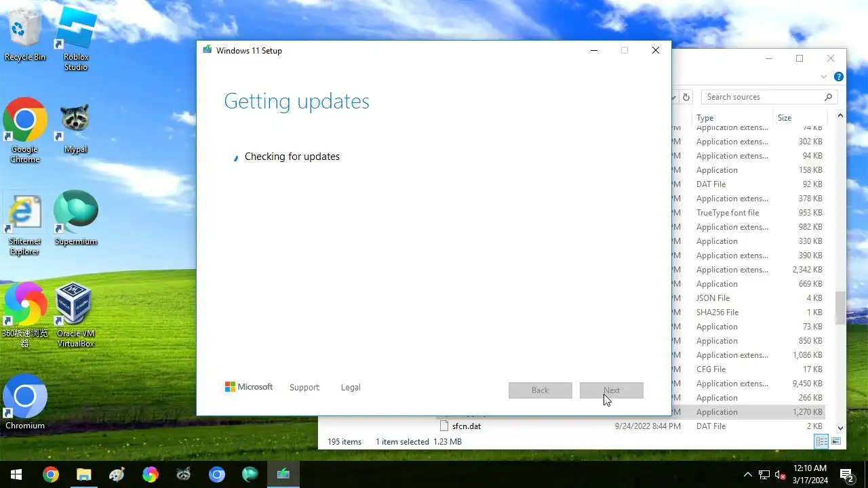Viewport: 868px width, 488px height.
Task: Select the Google Chrome desktop shortcut
Action: click(25, 130)
